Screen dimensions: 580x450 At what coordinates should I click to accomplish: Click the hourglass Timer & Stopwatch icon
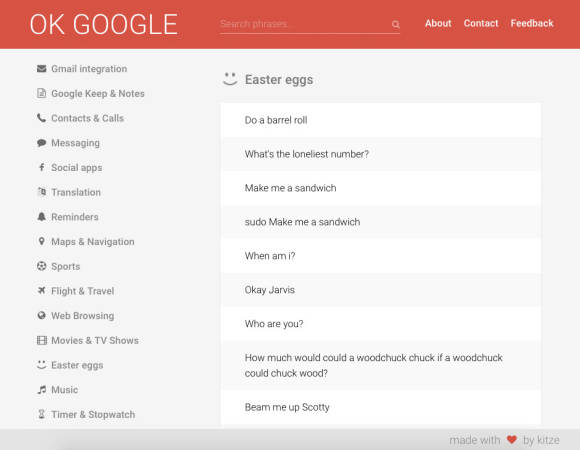point(41,414)
